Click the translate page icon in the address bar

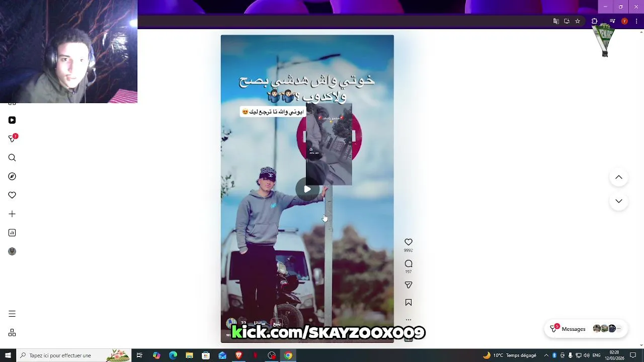tap(556, 21)
